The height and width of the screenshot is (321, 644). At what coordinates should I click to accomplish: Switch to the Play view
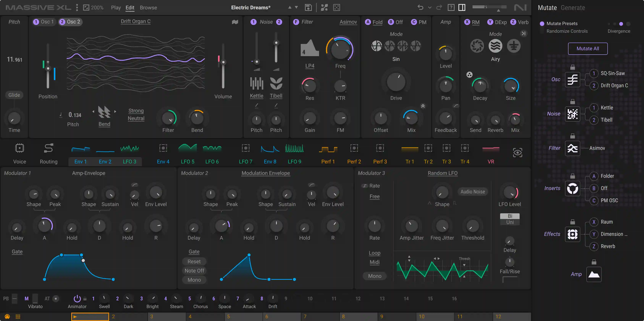(x=116, y=7)
